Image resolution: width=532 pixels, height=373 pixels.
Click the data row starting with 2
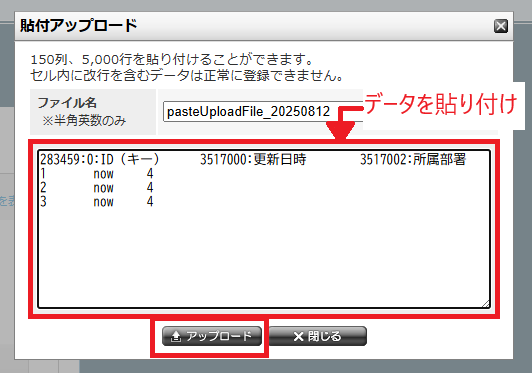coord(97,188)
